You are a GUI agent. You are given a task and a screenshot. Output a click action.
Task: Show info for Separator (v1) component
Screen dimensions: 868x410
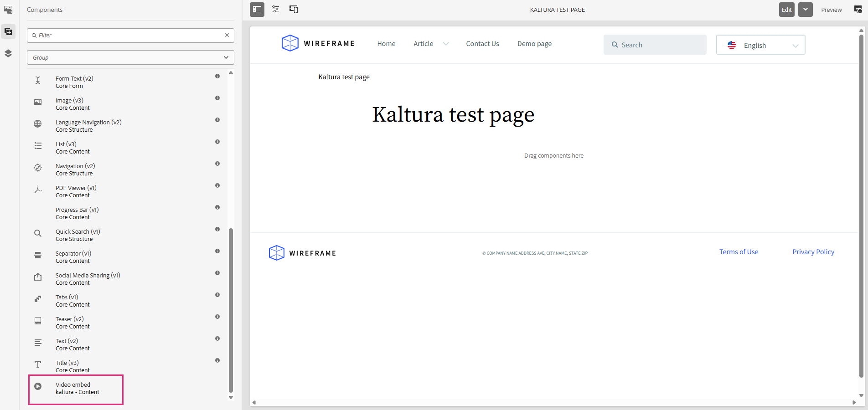[217, 251]
